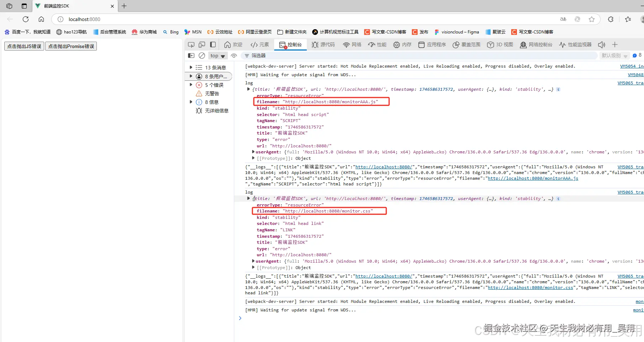The image size is (644, 342).
Task: Open the monitor.css URL link in JSON log
Action: (x=530, y=288)
